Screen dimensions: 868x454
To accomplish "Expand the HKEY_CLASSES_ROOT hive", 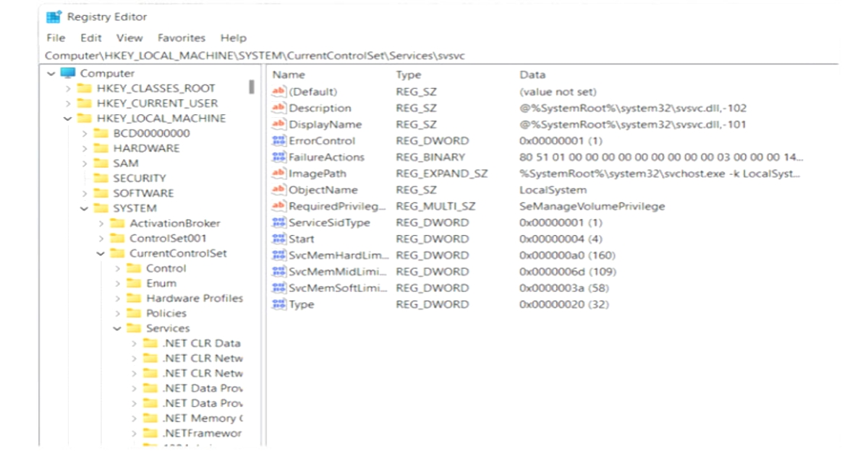I will pyautogui.click(x=67, y=88).
